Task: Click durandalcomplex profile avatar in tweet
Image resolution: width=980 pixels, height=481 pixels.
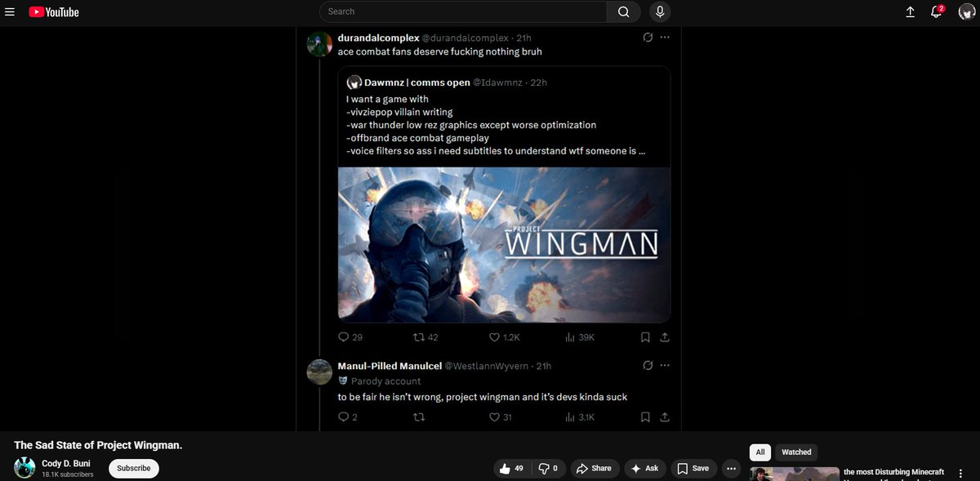Action: (318, 44)
